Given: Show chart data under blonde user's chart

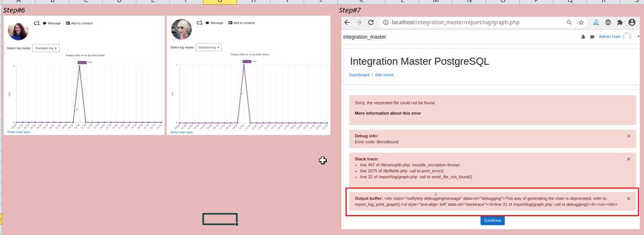Looking at the screenshot, I should pyautogui.click(x=181, y=132).
